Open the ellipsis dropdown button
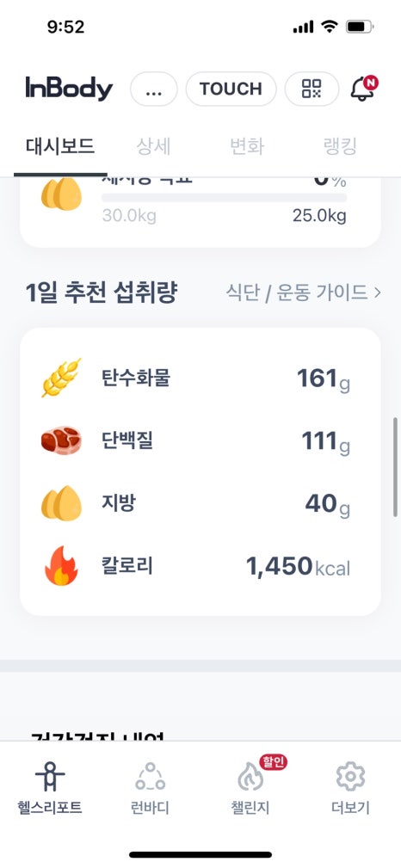 [153, 89]
